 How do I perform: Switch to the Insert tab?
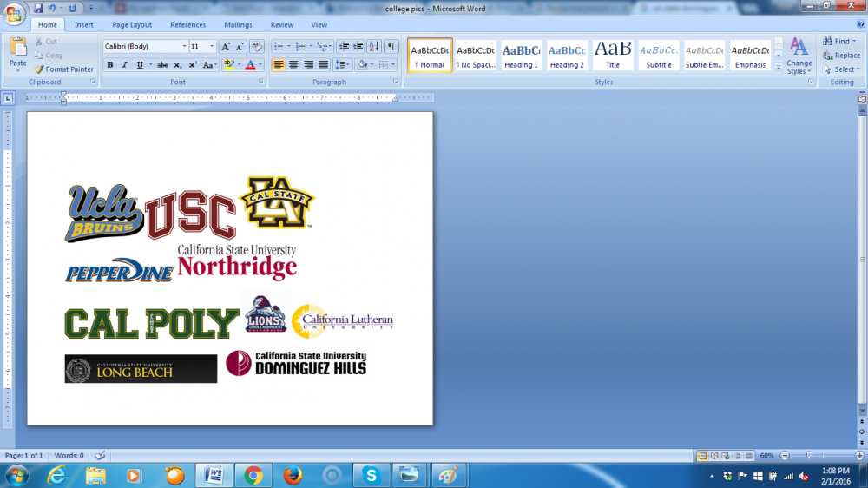83,25
